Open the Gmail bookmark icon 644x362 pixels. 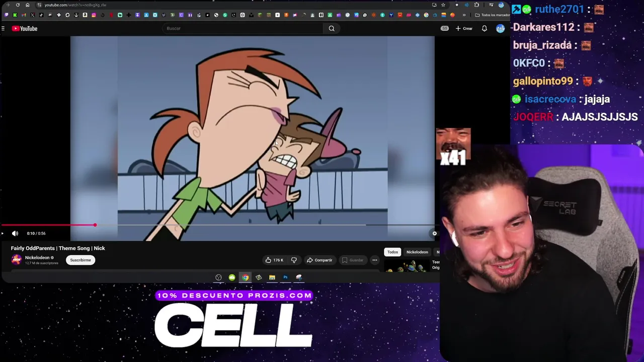tap(24, 15)
